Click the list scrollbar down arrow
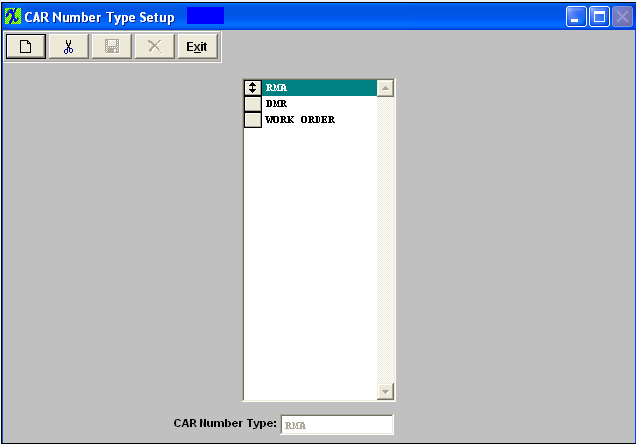Image resolution: width=636 pixels, height=444 pixels. point(385,392)
